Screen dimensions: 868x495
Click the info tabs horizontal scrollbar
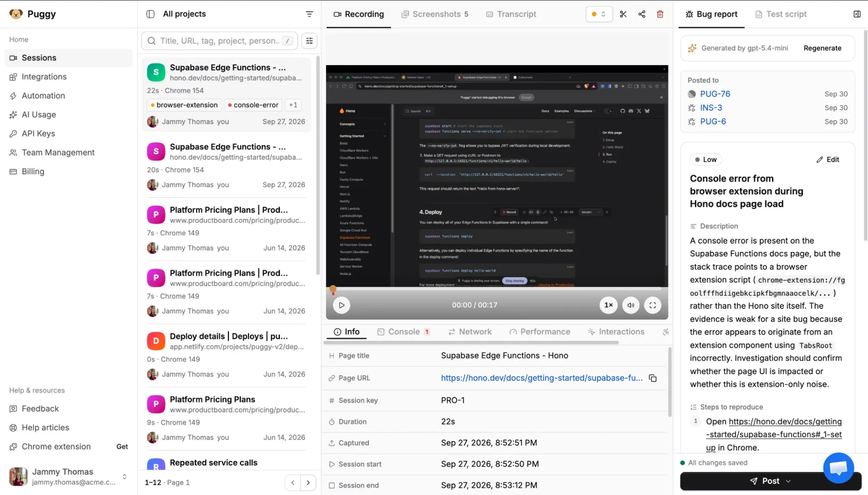click(x=471, y=343)
